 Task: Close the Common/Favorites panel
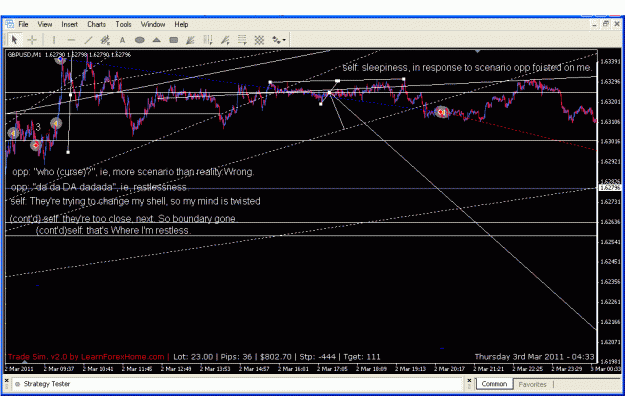coord(469,381)
